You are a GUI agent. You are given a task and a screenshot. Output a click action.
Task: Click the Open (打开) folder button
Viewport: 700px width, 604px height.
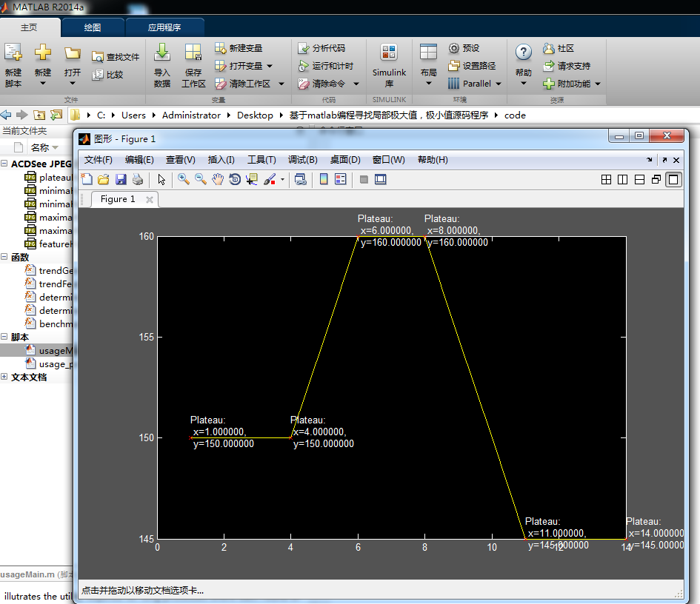pos(73,65)
